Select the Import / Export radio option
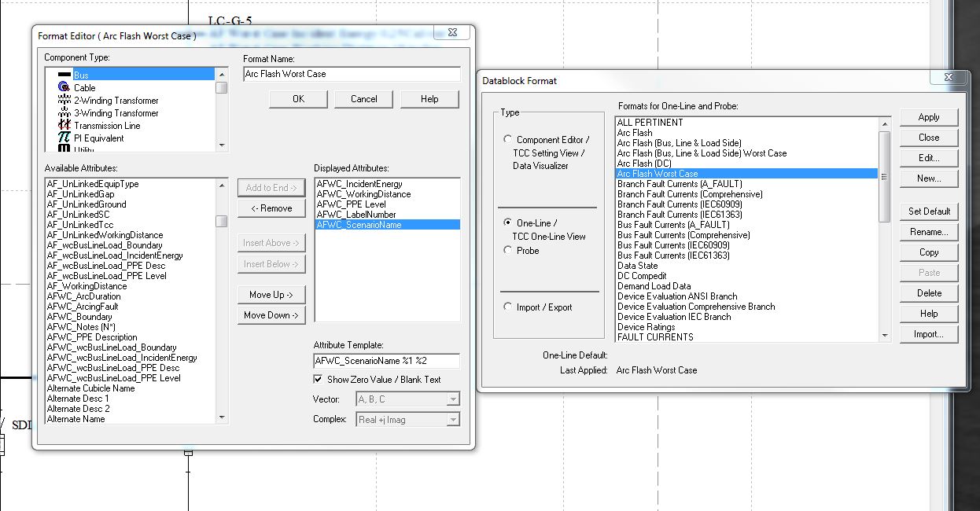 coord(507,307)
